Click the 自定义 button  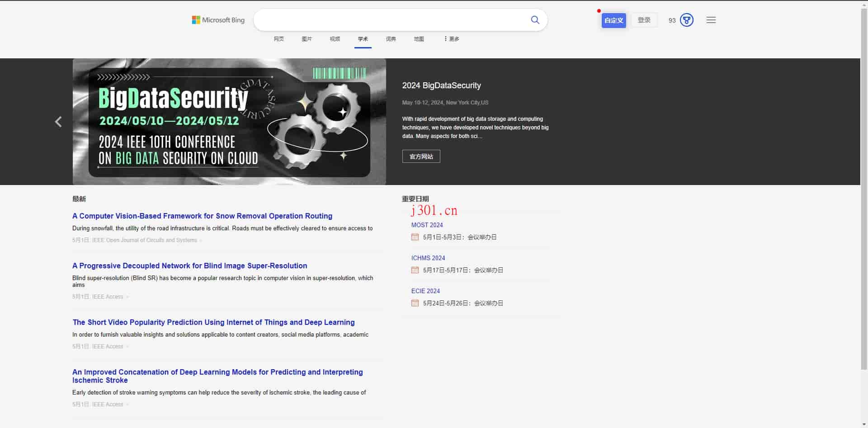[x=613, y=20]
